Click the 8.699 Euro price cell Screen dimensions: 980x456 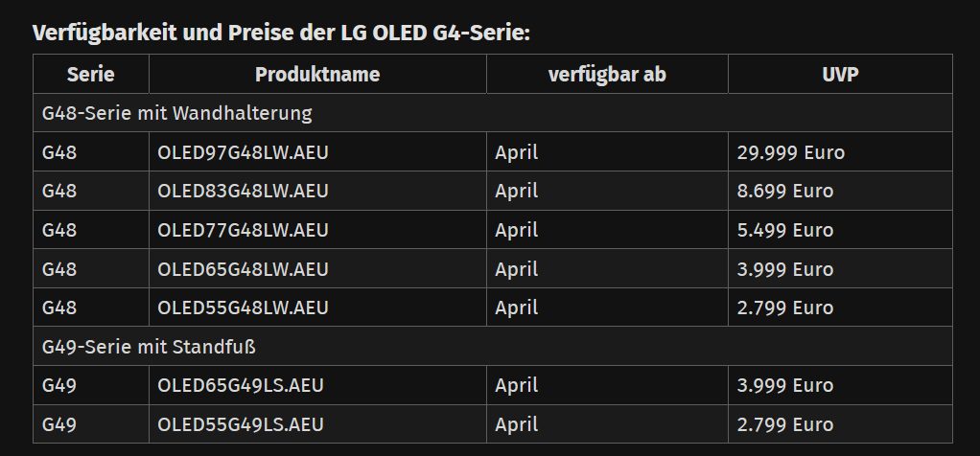[840, 191]
